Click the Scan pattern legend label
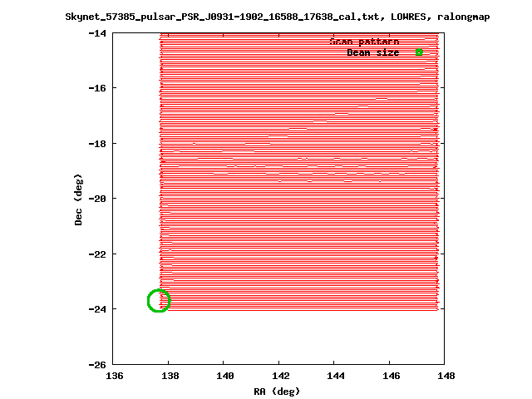The width and height of the screenshot is (532, 399). coord(364,42)
